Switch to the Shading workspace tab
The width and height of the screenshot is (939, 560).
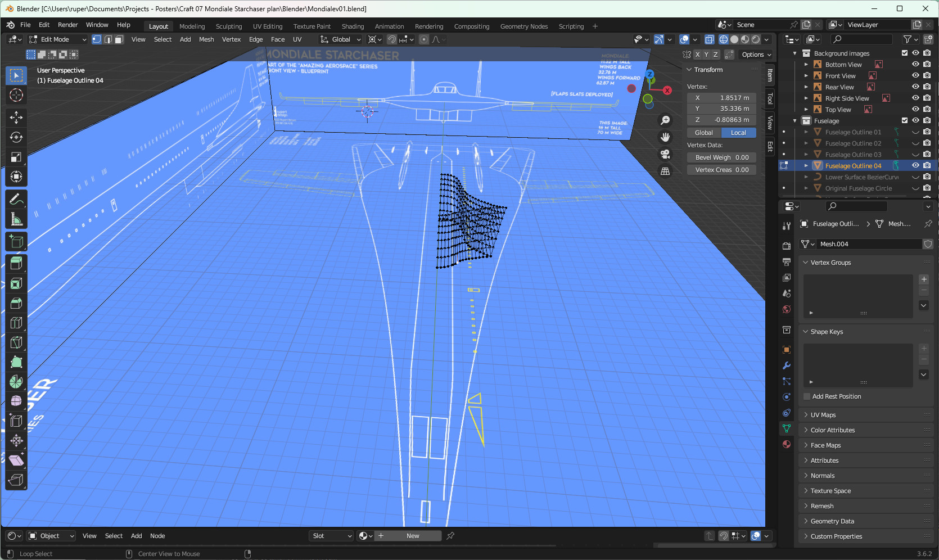353,26
